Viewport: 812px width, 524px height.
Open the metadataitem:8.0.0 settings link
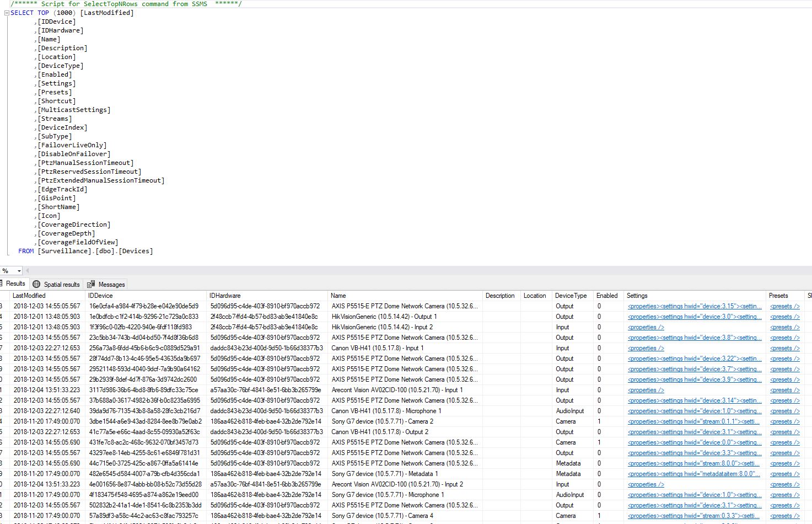point(693,474)
